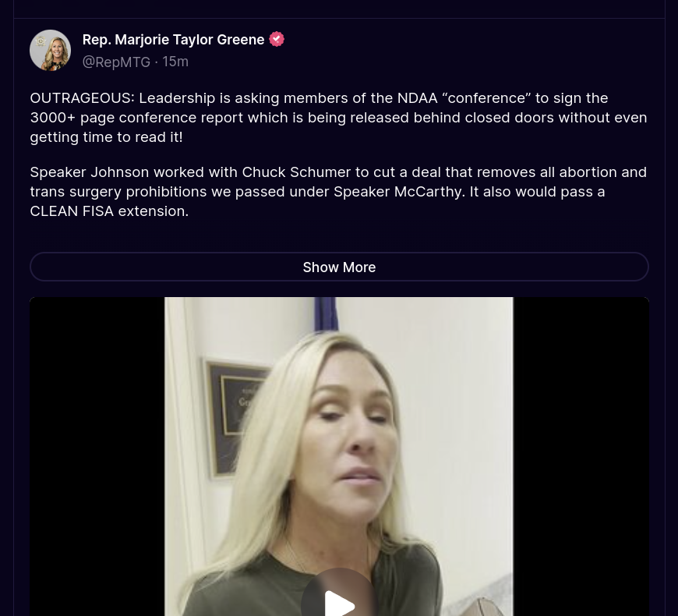Open the post via the 15m timestamp
This screenshot has width=678, height=616.
(x=175, y=62)
